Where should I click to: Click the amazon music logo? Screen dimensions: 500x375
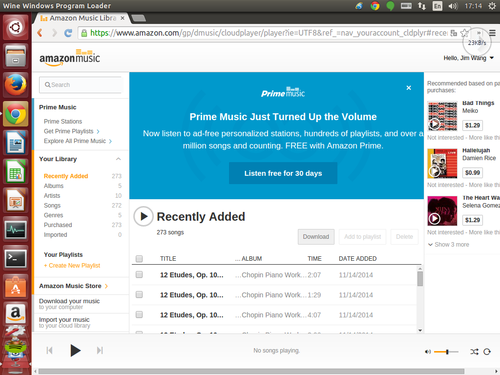(70, 58)
